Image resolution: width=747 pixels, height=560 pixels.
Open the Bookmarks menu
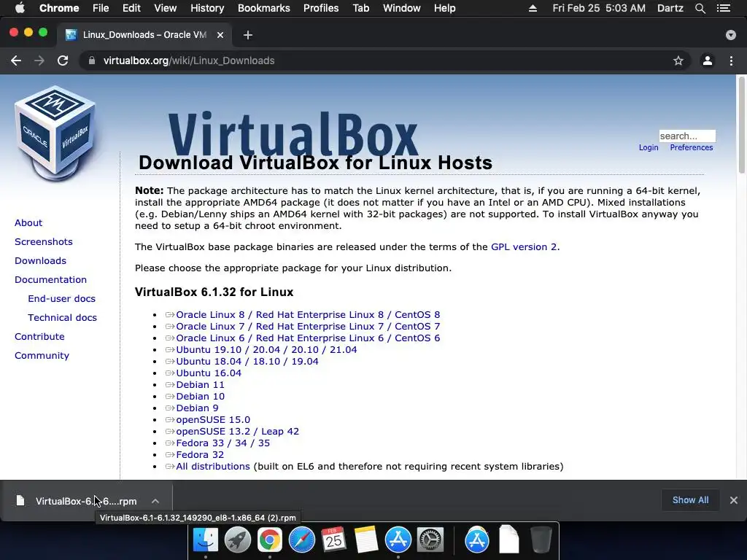[264, 8]
